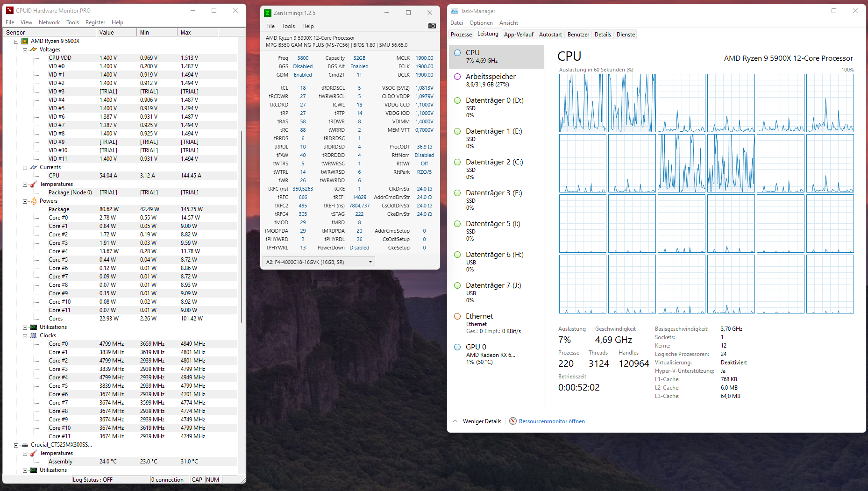
Task: Click the Log Status : OFF status field
Action: 110,480
